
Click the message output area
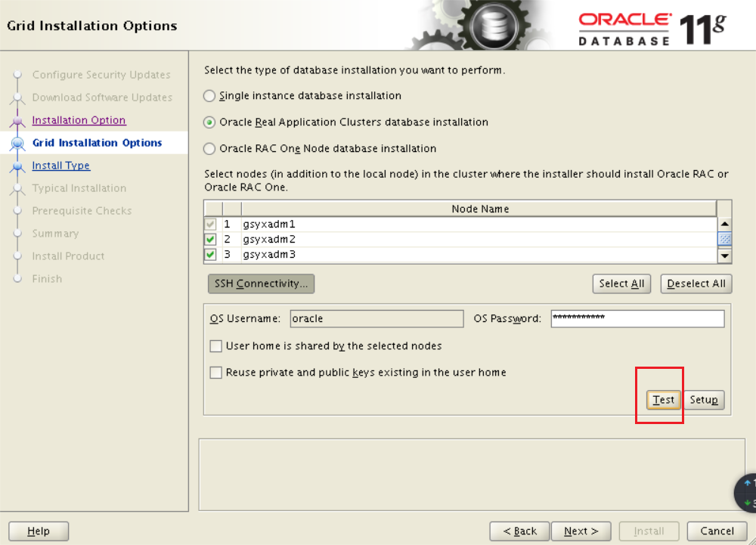[x=472, y=475]
